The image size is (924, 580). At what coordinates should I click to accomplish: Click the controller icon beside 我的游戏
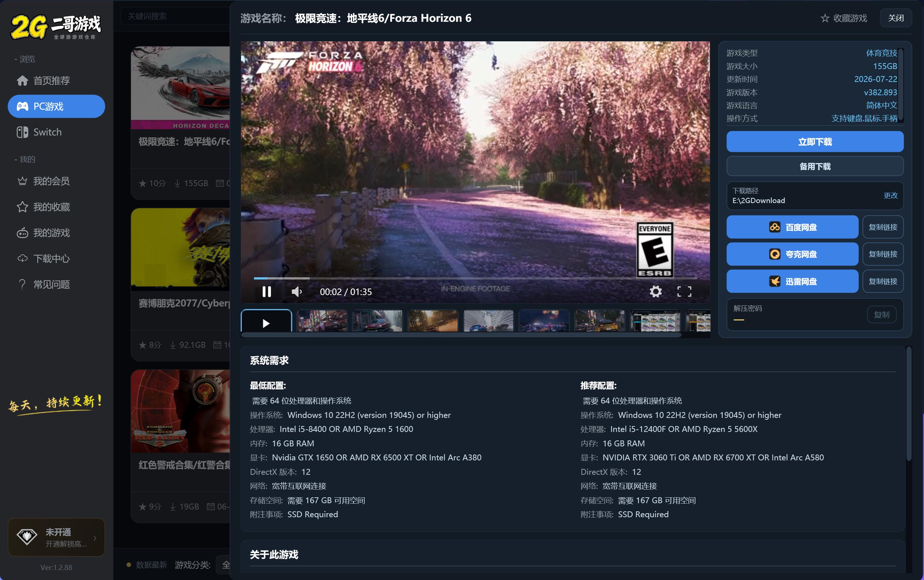pos(22,233)
